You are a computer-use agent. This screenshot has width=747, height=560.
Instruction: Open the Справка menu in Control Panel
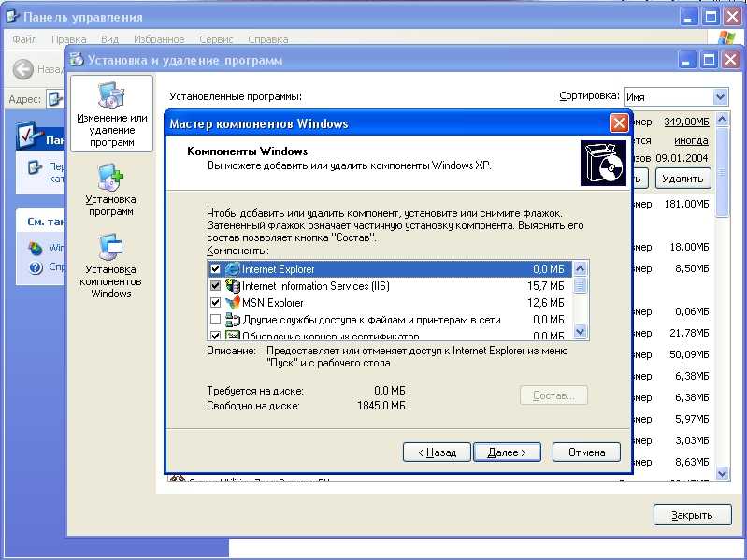click(268, 39)
